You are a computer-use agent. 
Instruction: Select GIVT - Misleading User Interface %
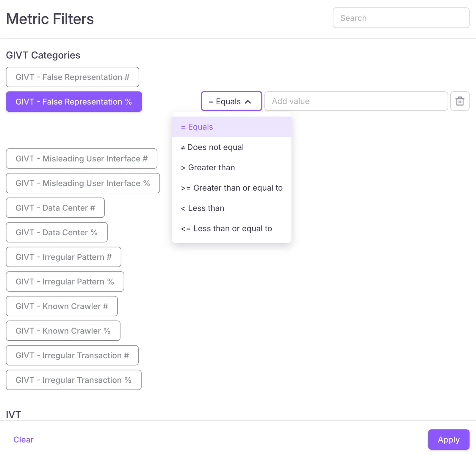83,183
